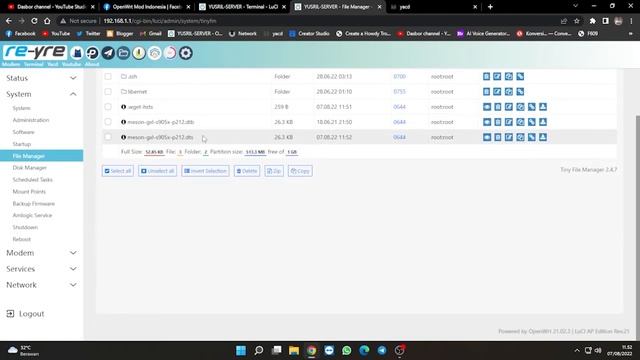Image resolution: width=640 pixels, height=360 pixels.
Task: Bookmark this page with the star icon
Action: point(577,21)
